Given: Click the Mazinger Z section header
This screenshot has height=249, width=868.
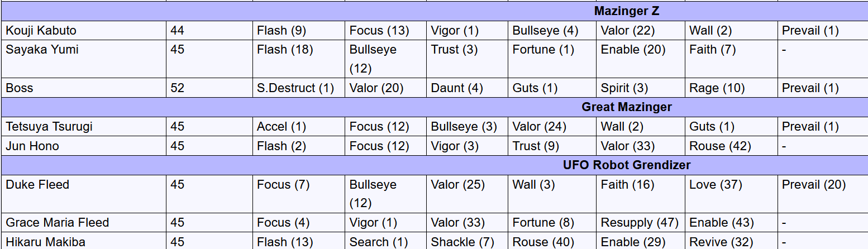Looking at the screenshot, I should tap(434, 11).
